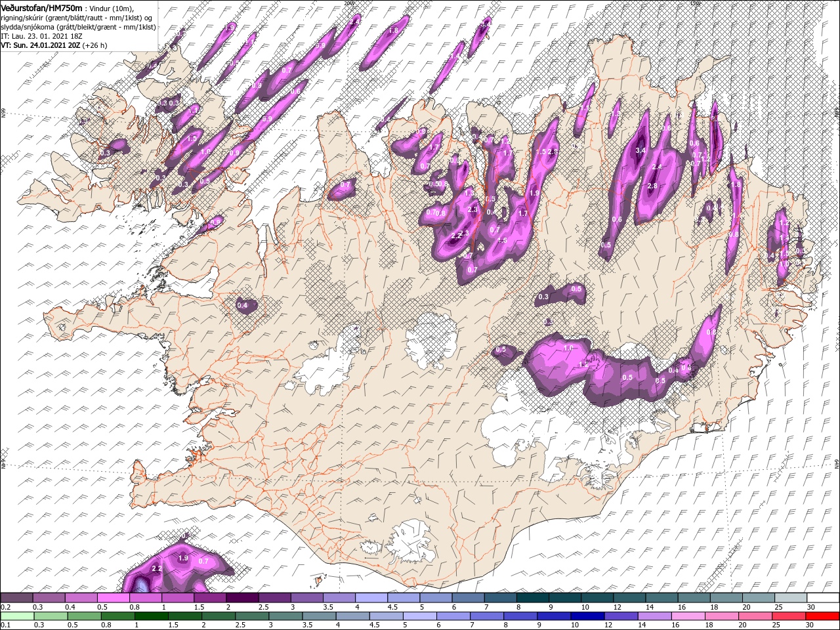
Task: Pick the dark mauve 0.2 swatch in snow legend
Action: [x=16, y=598]
